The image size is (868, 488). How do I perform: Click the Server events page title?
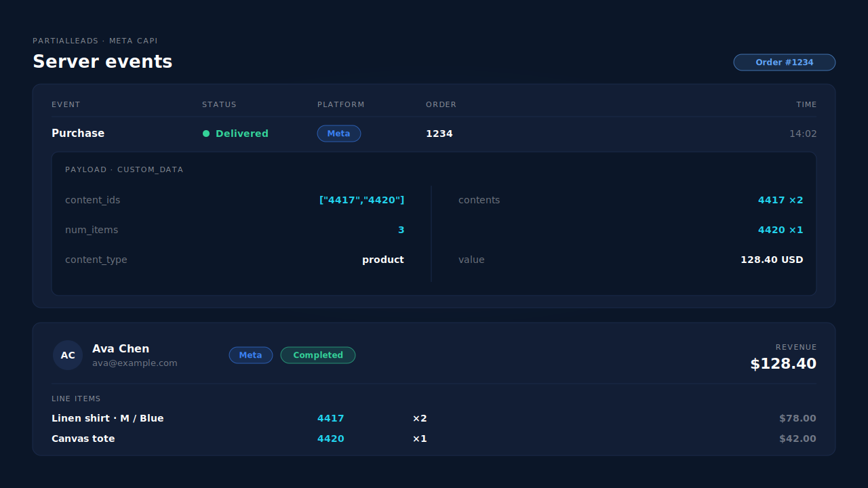(102, 62)
